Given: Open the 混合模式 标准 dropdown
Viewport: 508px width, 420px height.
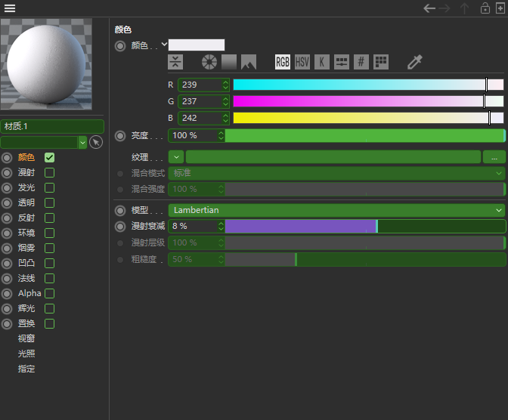Looking at the screenshot, I should [337, 173].
